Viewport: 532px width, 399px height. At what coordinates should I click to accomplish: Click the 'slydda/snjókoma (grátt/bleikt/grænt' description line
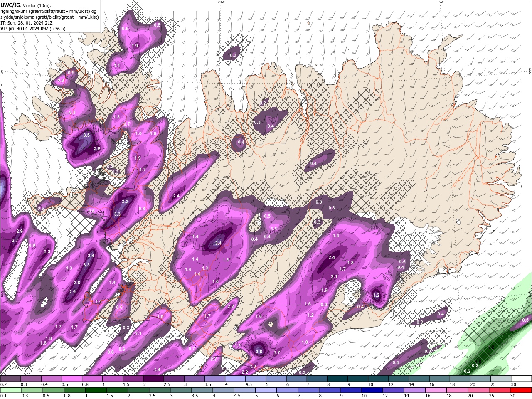49,17
